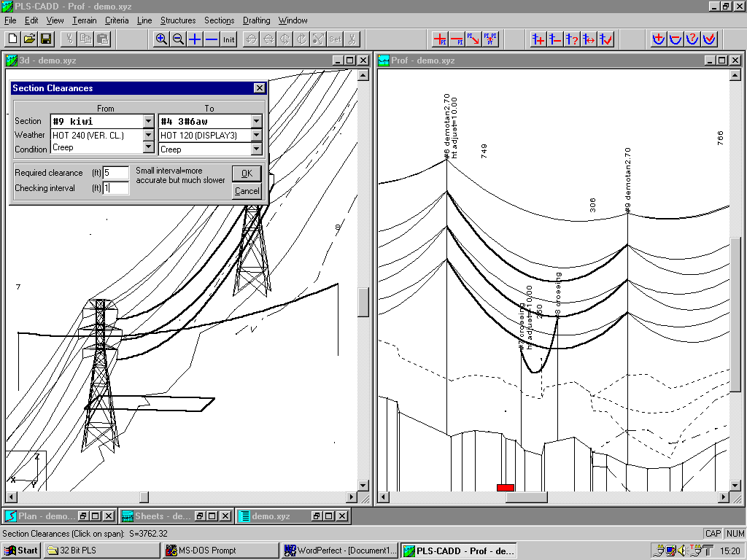This screenshot has height=560, width=747.
Task: Open the Line menu
Action: point(144,20)
